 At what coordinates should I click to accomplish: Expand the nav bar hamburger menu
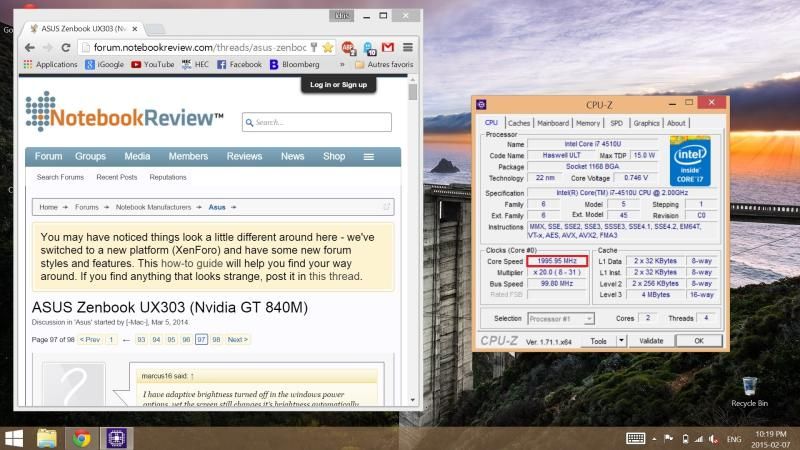pos(368,157)
